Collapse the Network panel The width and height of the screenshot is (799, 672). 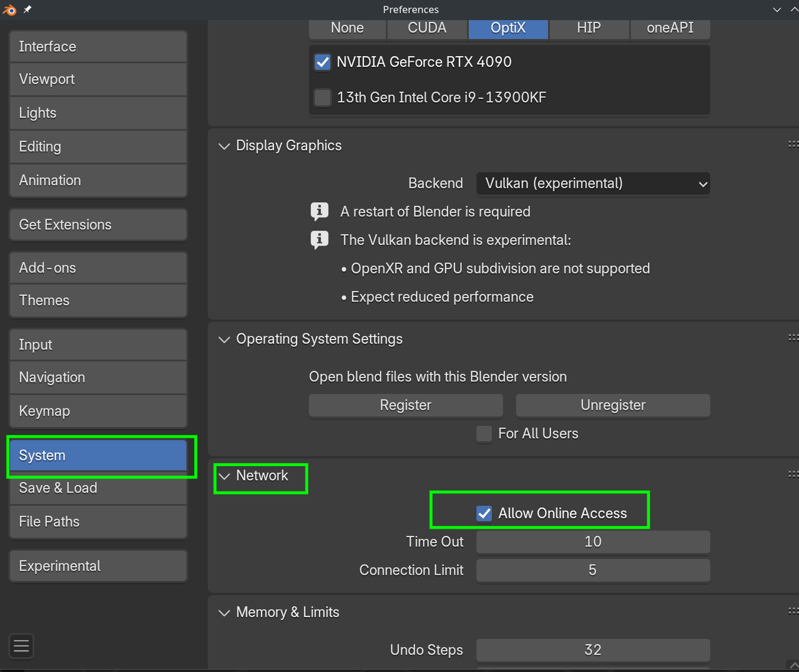tap(224, 476)
